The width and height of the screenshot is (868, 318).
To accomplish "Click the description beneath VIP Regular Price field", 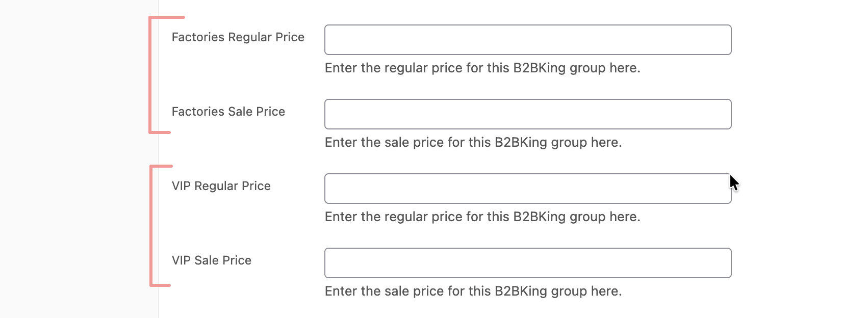I will pos(482,217).
